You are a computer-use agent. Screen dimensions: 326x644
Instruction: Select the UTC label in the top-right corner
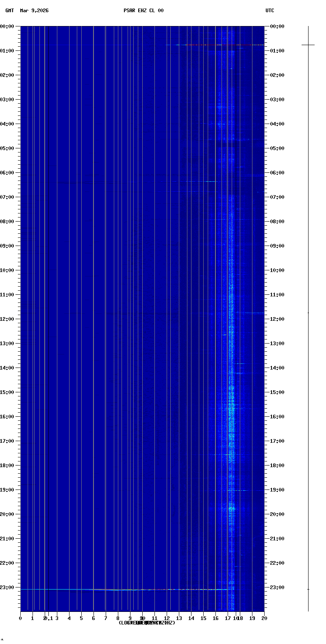click(270, 11)
